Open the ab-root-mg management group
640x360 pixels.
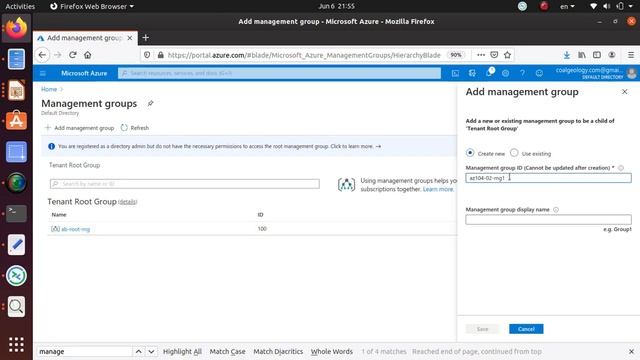point(76,229)
